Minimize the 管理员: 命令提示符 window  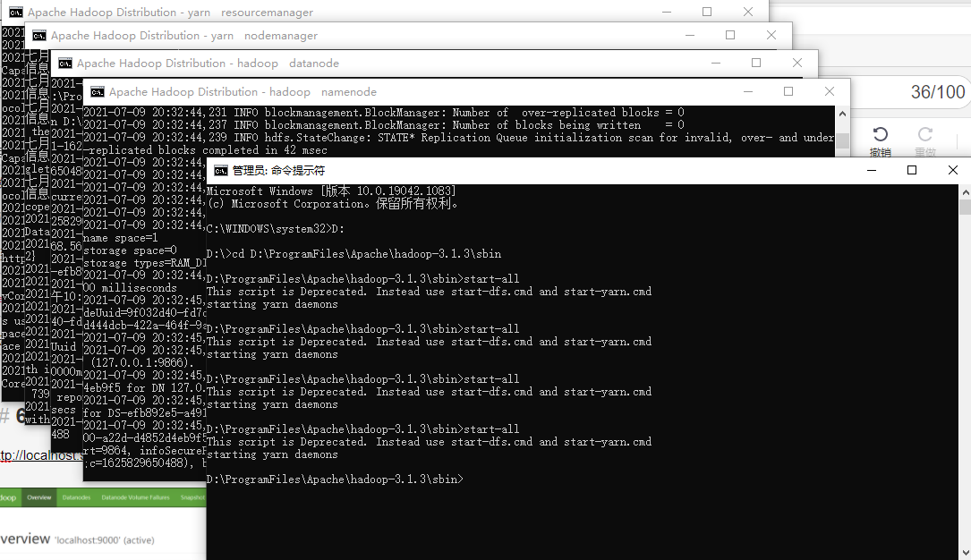[872, 170]
